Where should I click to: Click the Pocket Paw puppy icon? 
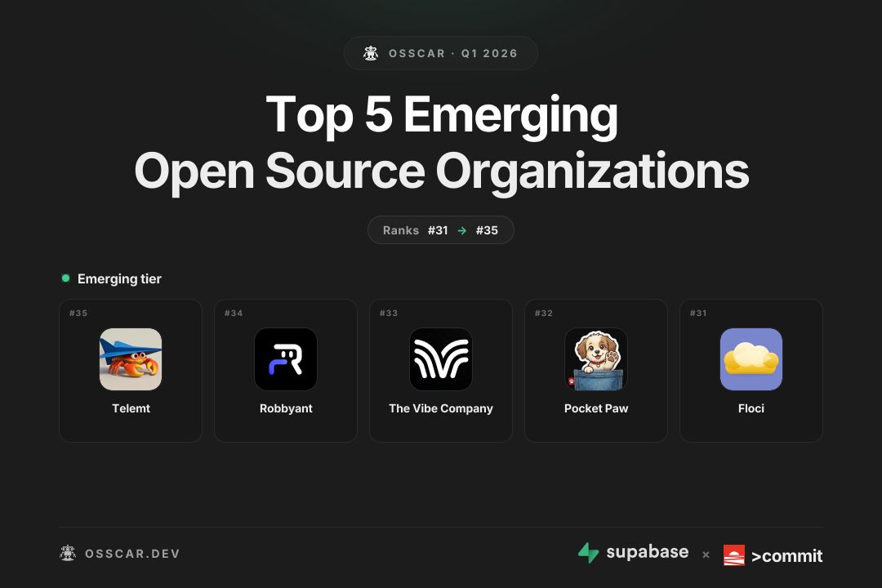point(596,359)
